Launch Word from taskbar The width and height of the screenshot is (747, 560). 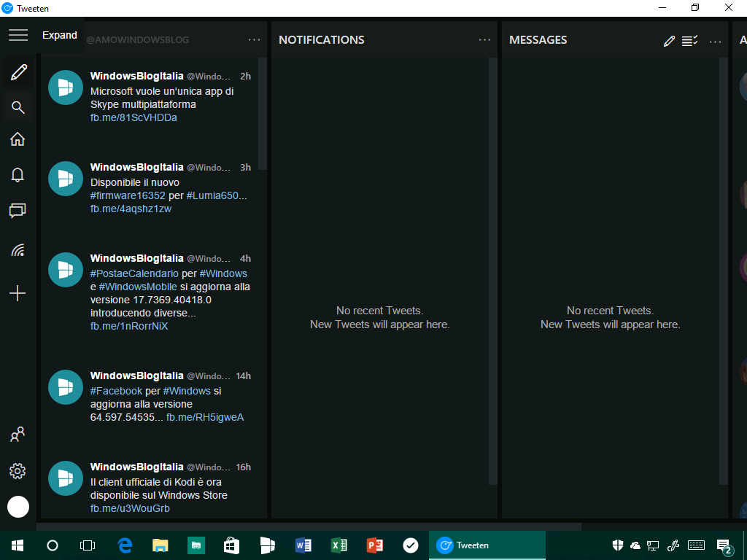point(303,545)
